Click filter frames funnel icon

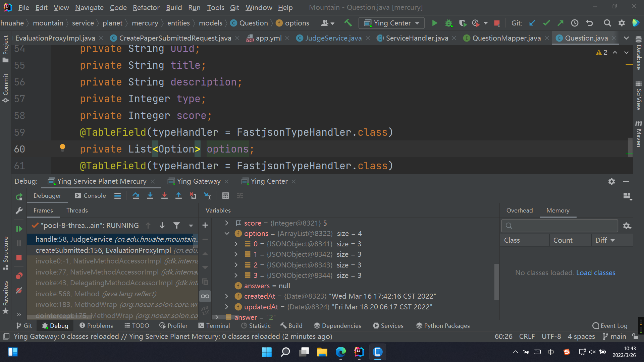coord(176,226)
